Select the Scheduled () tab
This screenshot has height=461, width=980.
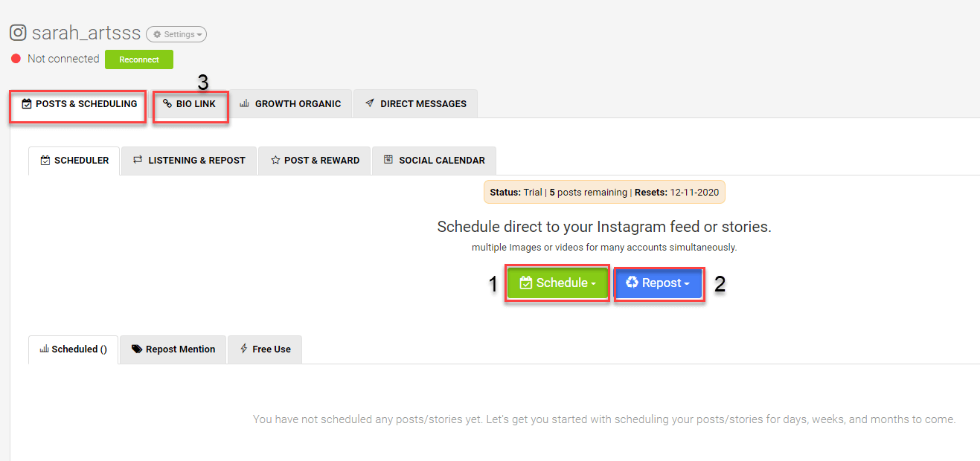click(x=74, y=349)
